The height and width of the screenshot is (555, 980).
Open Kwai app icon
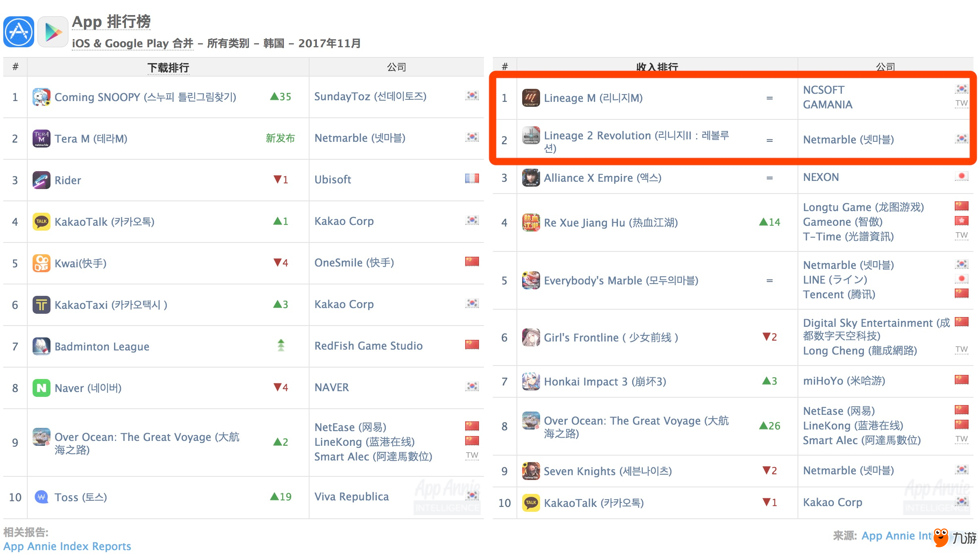click(x=42, y=263)
